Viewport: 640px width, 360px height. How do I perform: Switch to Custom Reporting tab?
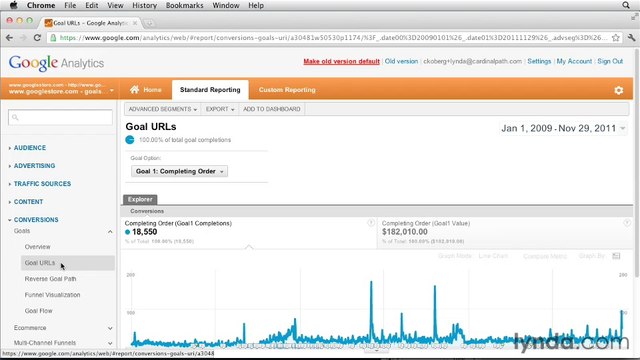[x=287, y=90]
